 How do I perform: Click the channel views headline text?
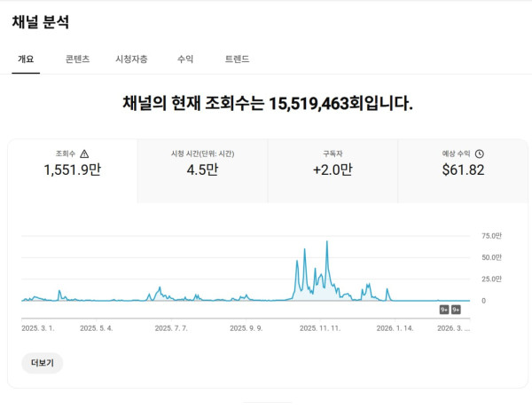[268, 104]
